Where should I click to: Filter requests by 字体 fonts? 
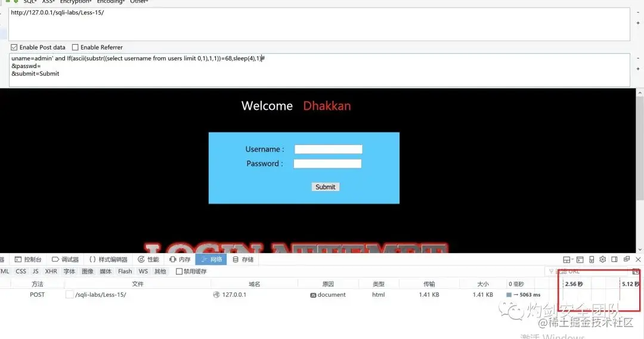[x=69, y=271]
